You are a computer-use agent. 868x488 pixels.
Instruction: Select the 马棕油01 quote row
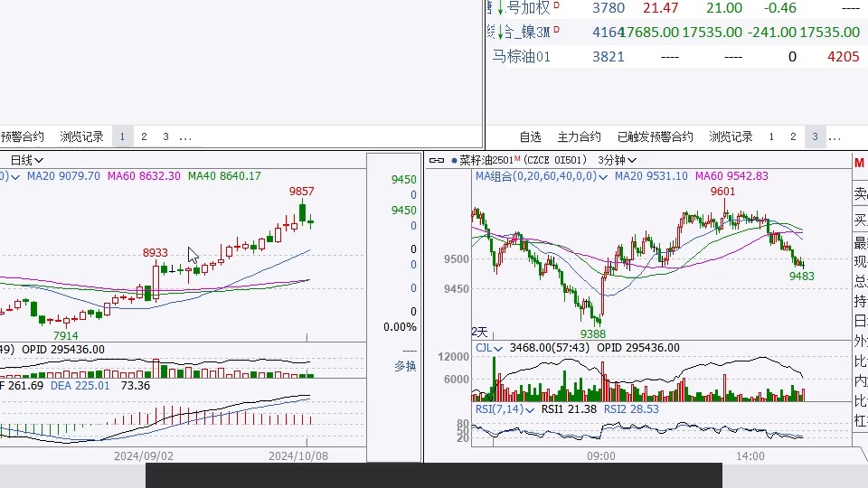[522, 56]
